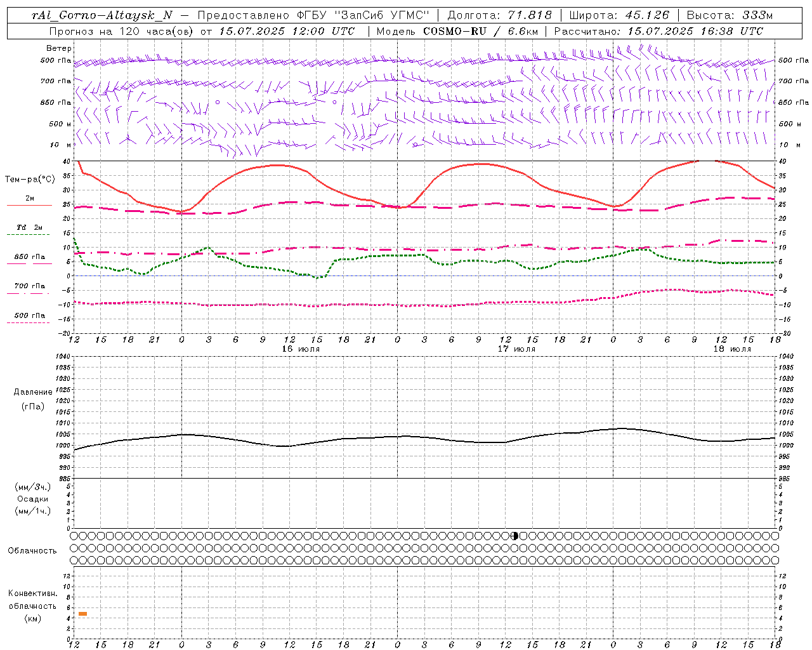Click the Широта: 45.126 value
Image resolution: width=812 pixels, height=650 pixels.
coord(619,15)
